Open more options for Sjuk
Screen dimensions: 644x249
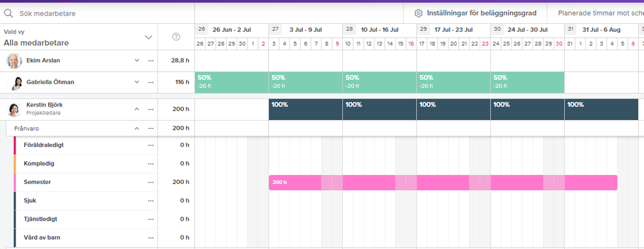point(151,201)
